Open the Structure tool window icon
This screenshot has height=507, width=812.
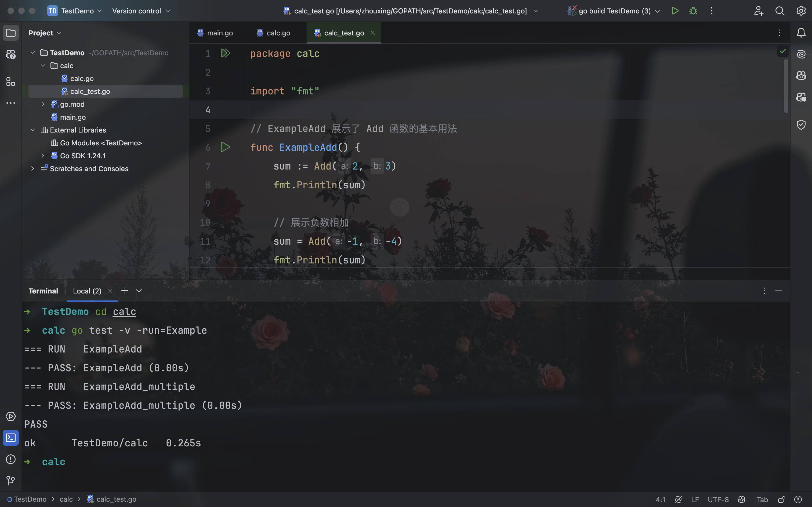click(11, 82)
